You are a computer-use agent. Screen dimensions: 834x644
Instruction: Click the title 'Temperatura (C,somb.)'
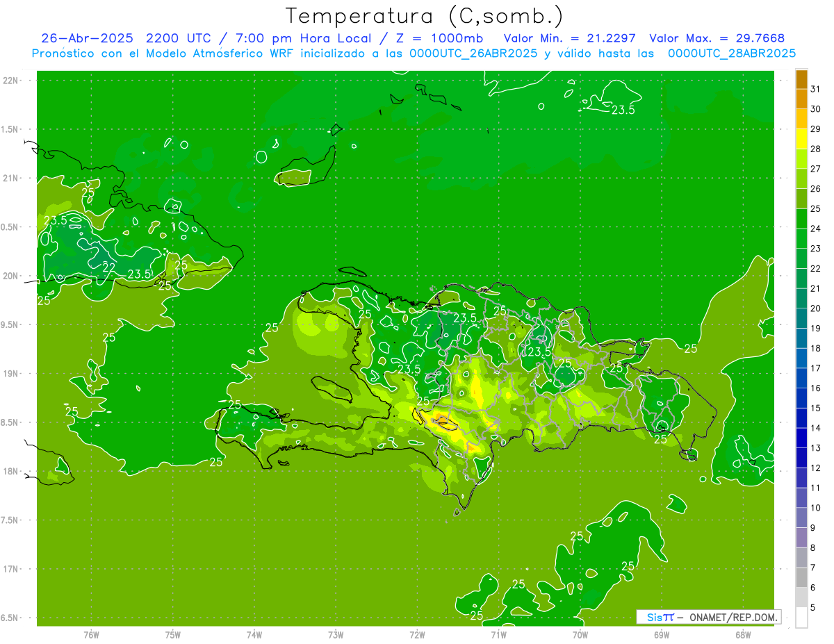coord(425,15)
